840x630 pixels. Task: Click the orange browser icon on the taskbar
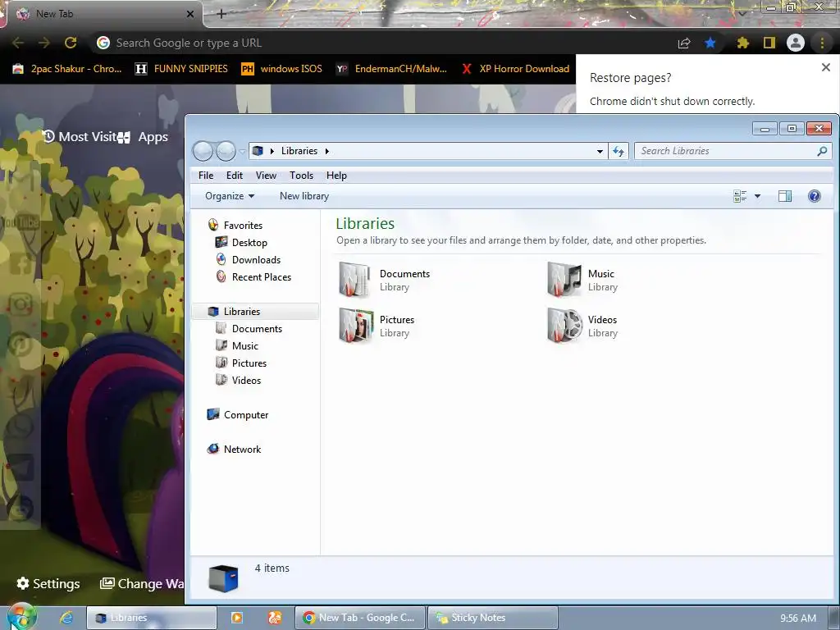pos(274,618)
